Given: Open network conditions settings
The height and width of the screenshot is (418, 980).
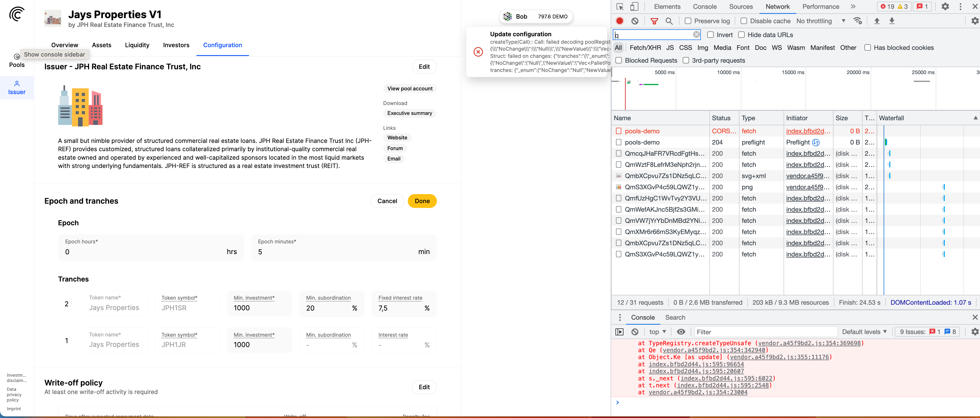Looking at the screenshot, I should click(x=858, y=21).
